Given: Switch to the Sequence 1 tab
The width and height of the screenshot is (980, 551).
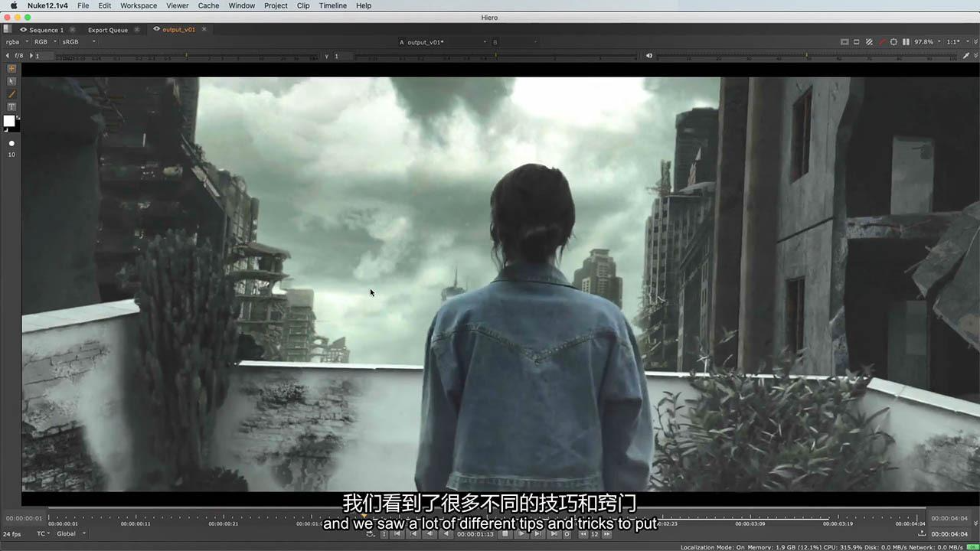Looking at the screenshot, I should pyautogui.click(x=46, y=30).
